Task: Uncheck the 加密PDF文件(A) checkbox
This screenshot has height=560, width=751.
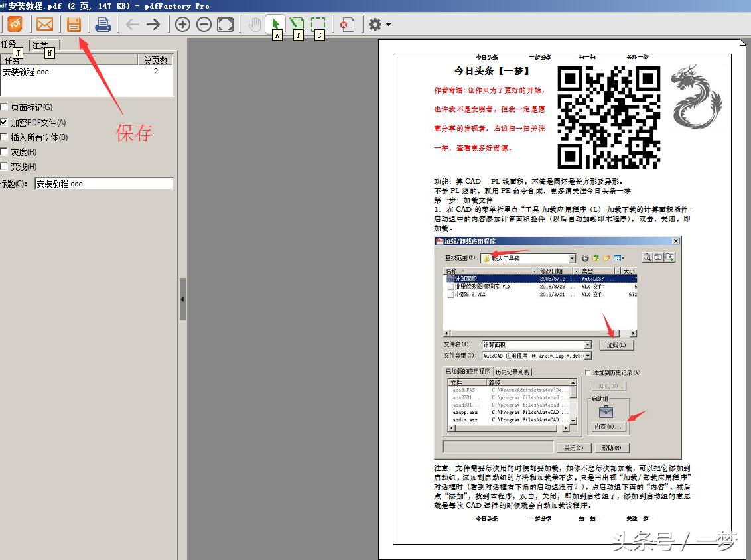Action: (x=3, y=123)
